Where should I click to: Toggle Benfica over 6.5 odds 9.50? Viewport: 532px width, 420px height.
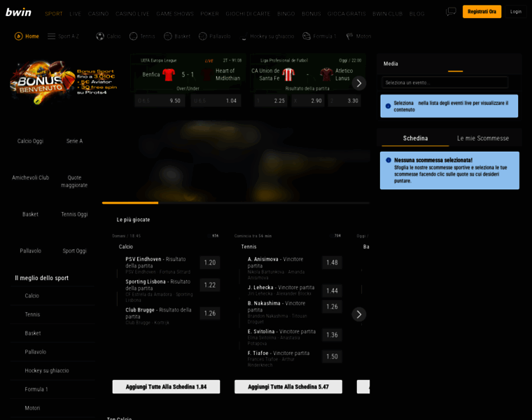pos(160,101)
